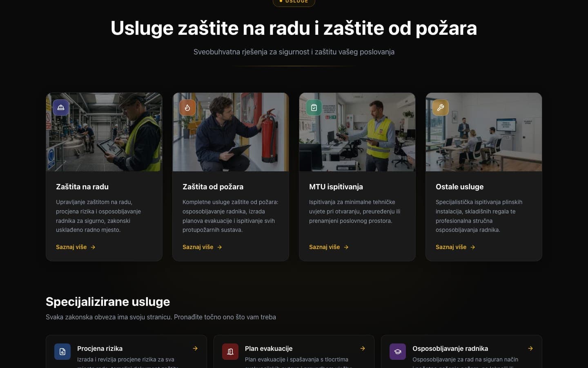Click the arrow on the Plan evakuacije card
Screen dimensions: 588x368
[x=363, y=348]
